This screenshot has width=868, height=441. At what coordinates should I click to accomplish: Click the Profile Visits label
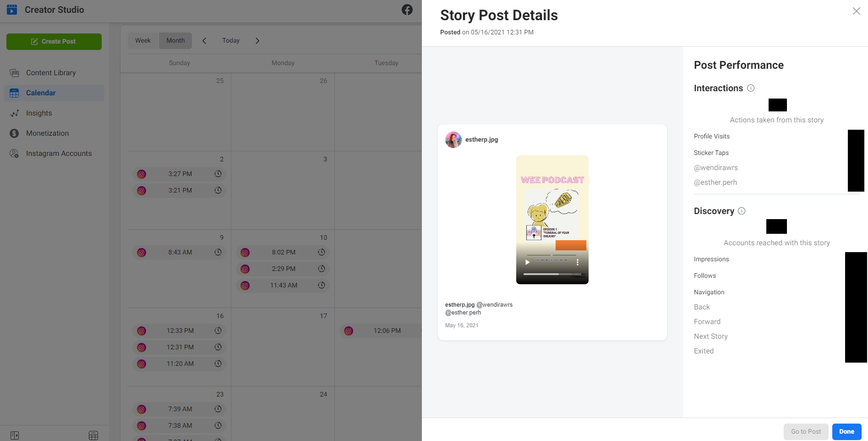pyautogui.click(x=711, y=136)
